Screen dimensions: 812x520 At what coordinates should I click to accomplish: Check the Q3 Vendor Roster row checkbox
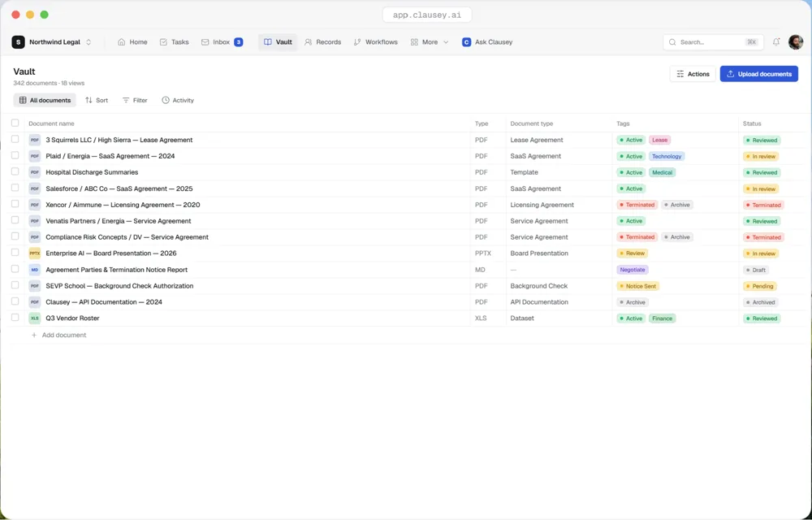15,318
